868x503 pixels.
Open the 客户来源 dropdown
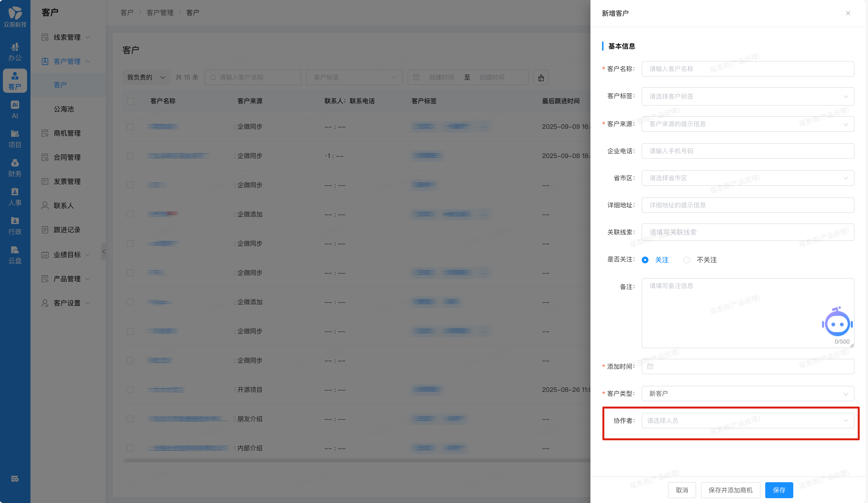pyautogui.click(x=747, y=124)
